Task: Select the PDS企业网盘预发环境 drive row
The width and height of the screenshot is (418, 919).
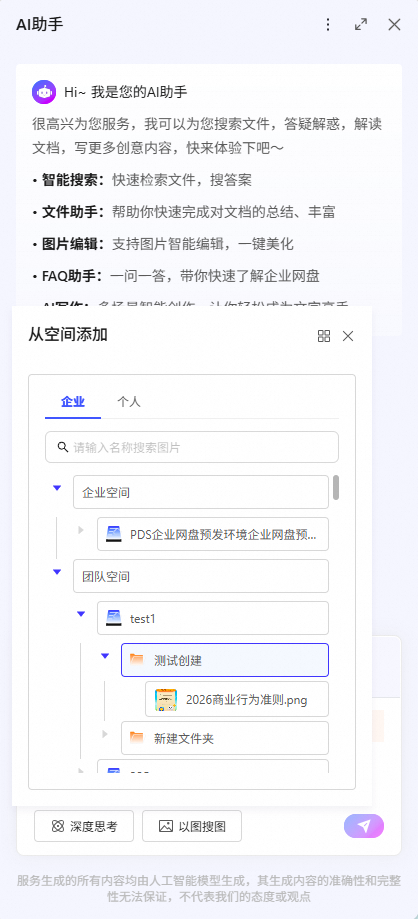Action: [x=213, y=534]
